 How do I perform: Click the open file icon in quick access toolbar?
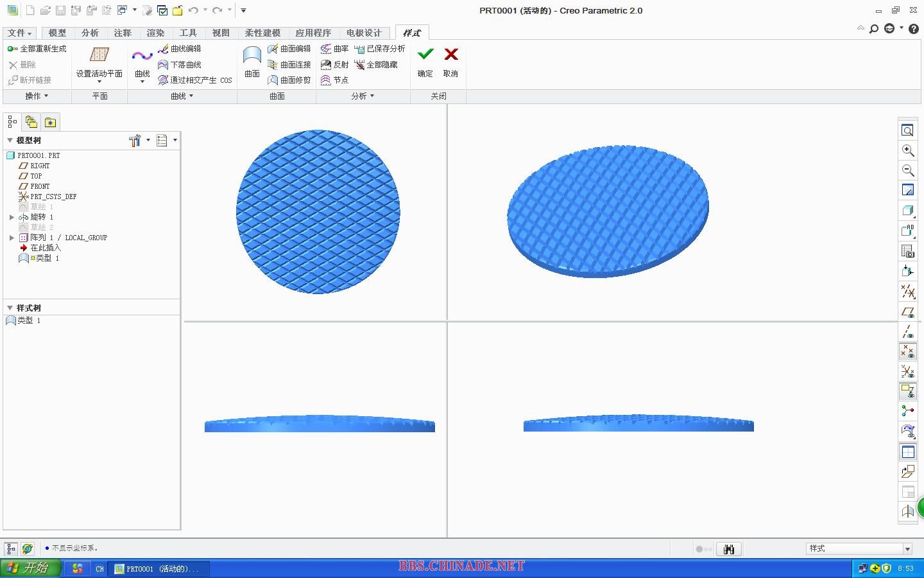(45, 10)
